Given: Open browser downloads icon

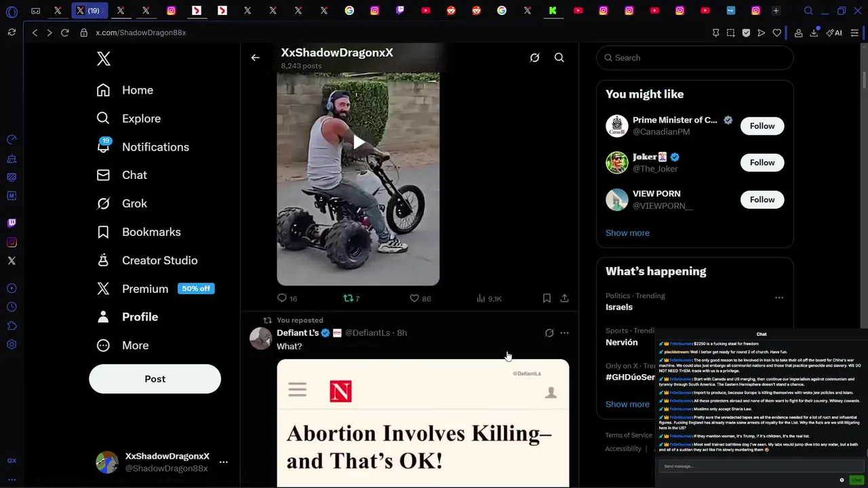Looking at the screenshot, I should (x=814, y=33).
